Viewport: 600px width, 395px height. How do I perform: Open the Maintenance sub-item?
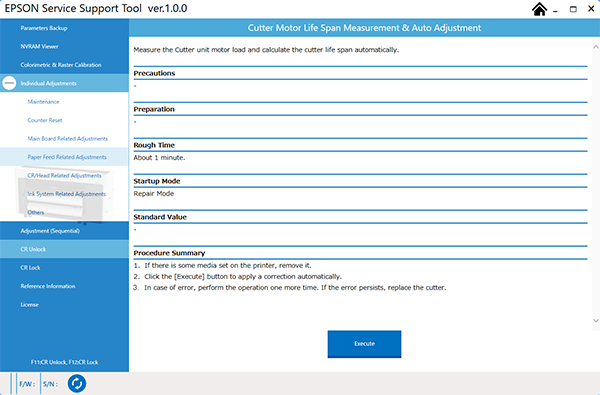pyautogui.click(x=64, y=102)
